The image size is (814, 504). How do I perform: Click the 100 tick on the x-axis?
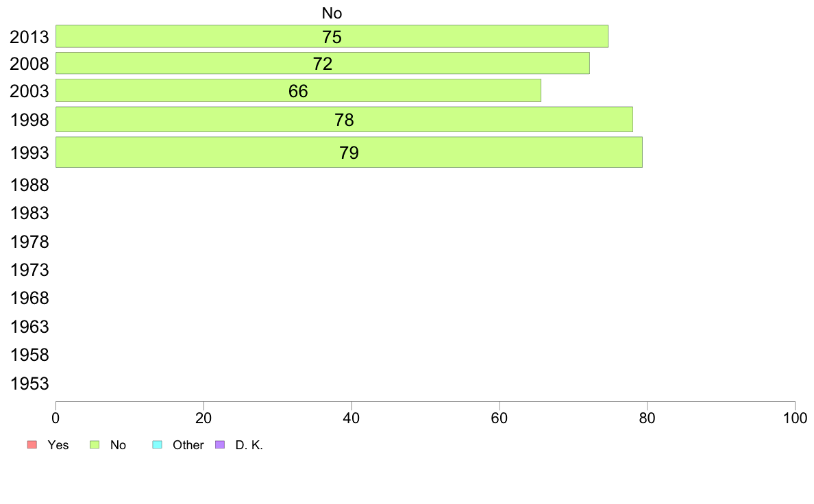point(795,418)
